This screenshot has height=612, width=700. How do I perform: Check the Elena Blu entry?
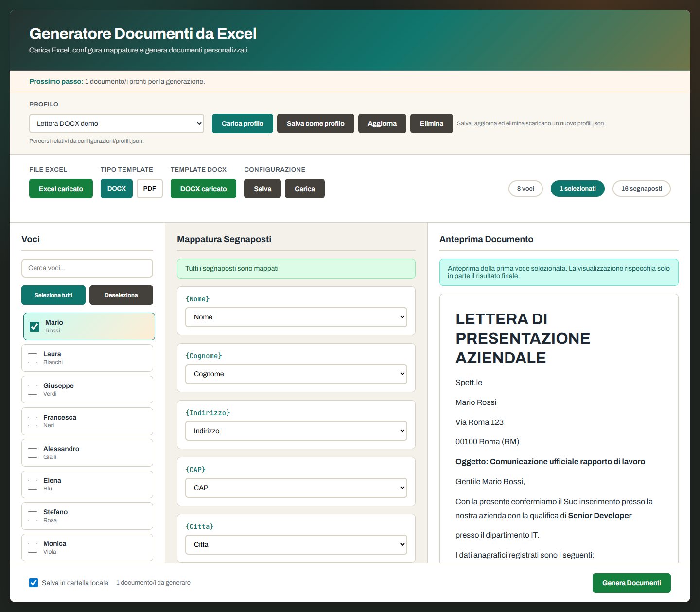point(33,485)
